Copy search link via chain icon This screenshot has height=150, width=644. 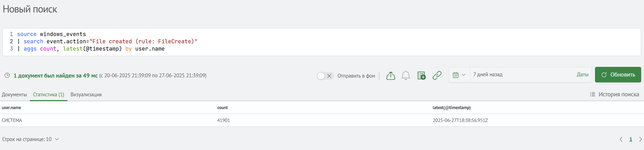coord(437,75)
